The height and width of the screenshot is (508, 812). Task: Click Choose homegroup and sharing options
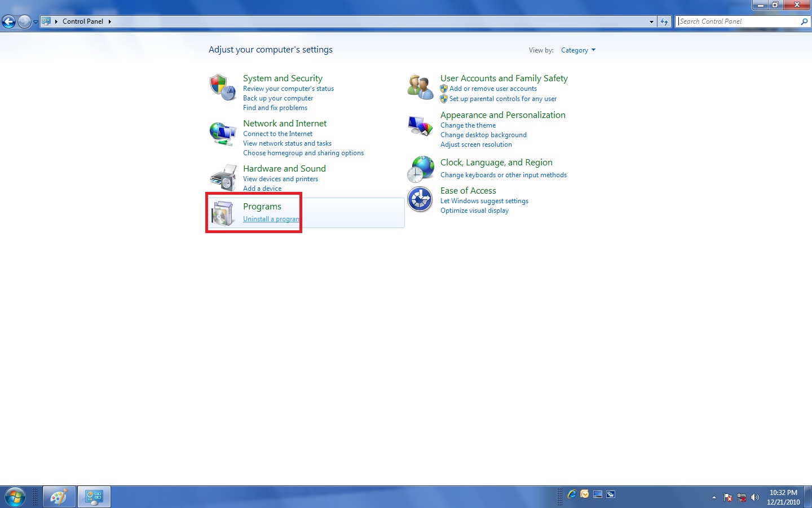pyautogui.click(x=303, y=153)
